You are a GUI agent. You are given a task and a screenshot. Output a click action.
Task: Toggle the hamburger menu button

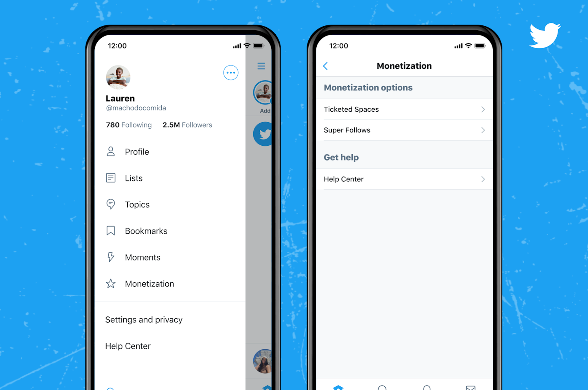point(261,66)
